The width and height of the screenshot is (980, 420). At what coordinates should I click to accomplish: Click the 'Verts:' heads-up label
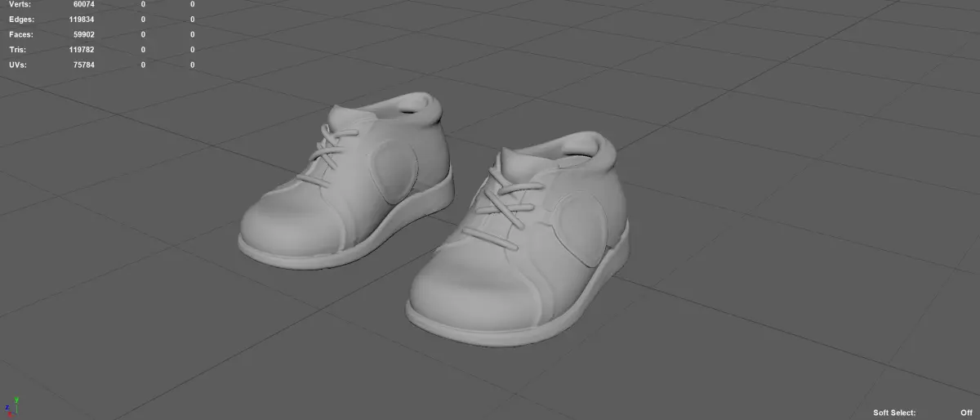[x=20, y=4]
